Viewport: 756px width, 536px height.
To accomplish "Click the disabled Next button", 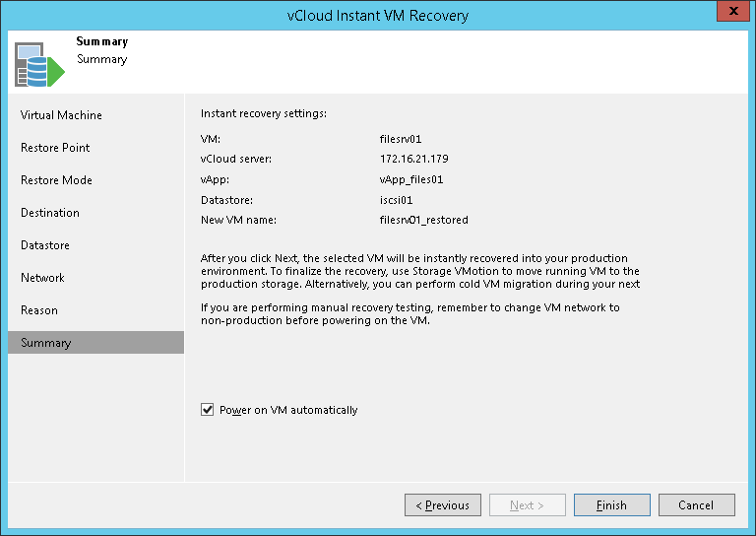I will [527, 505].
